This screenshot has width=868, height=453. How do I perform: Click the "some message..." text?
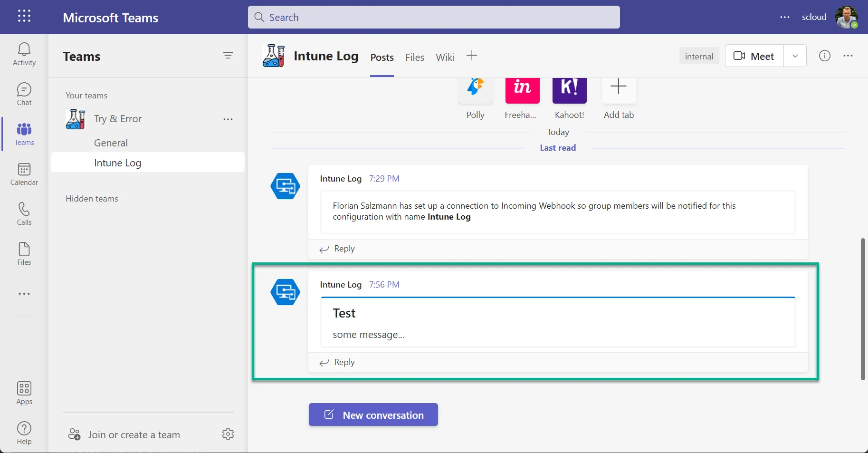point(369,335)
